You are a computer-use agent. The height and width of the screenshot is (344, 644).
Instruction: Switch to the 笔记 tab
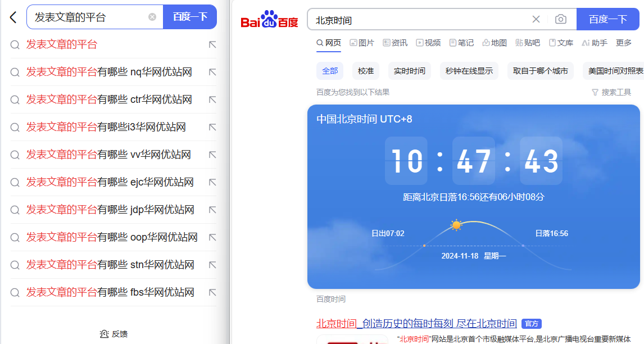point(461,43)
